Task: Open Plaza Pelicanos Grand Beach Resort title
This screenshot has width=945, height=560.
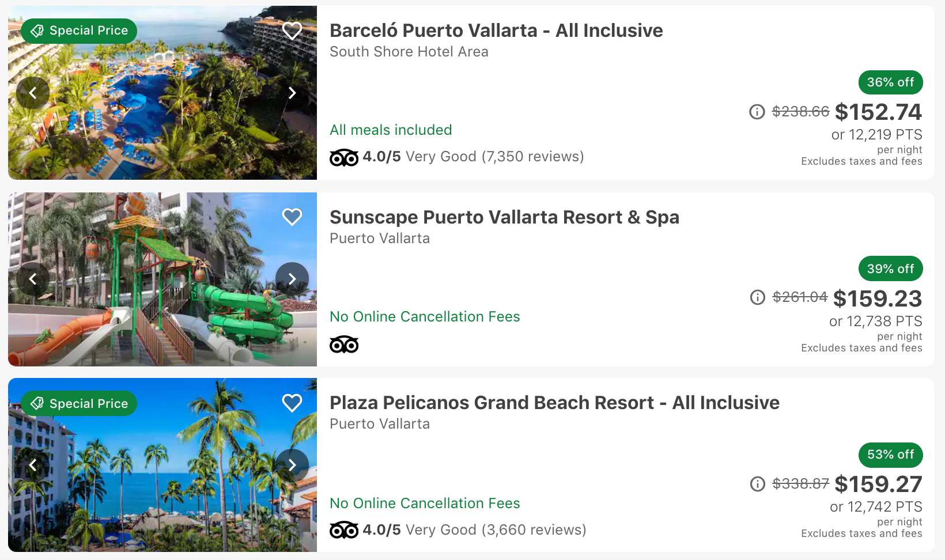Action: pyautogui.click(x=554, y=403)
